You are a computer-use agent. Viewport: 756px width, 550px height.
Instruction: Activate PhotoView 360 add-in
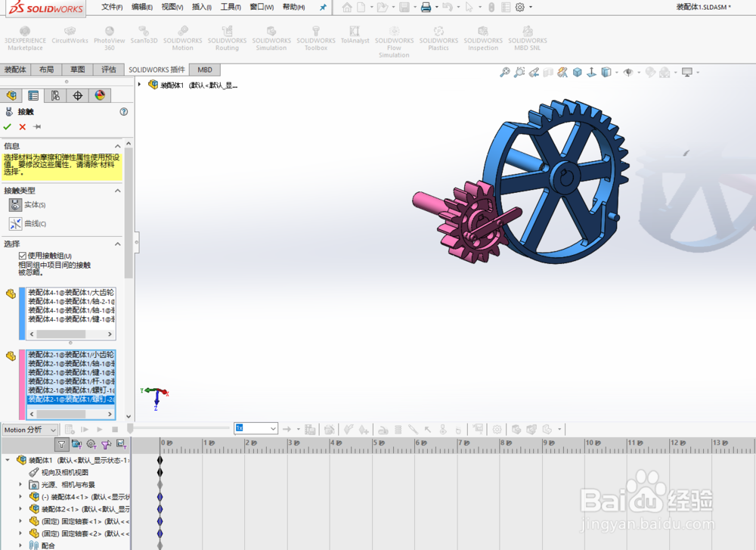click(110, 38)
